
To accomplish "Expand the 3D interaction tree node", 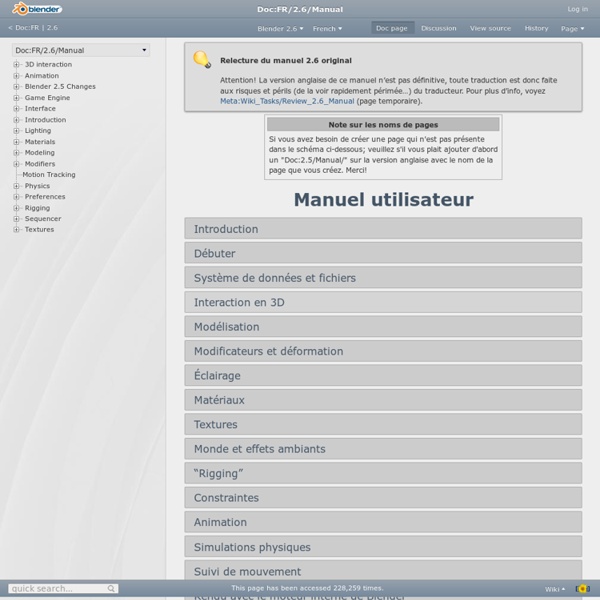I will pyautogui.click(x=16, y=64).
